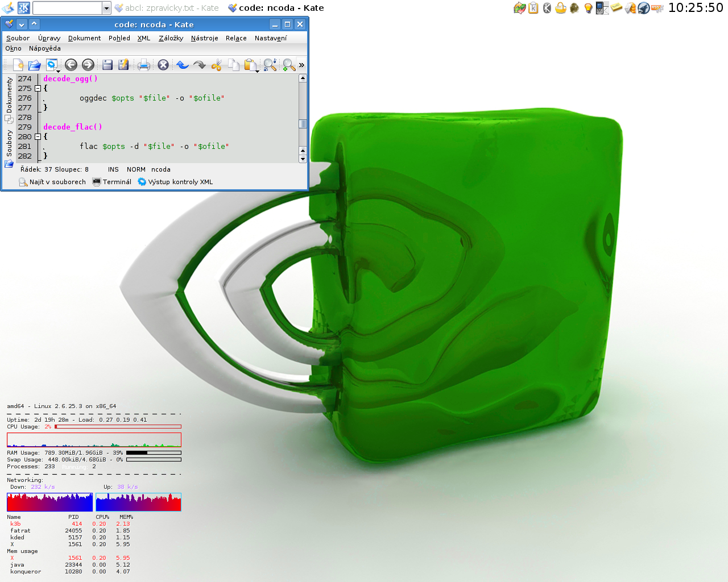The width and height of the screenshot is (728, 582).
Task: Open the Soubor menu
Action: point(18,38)
